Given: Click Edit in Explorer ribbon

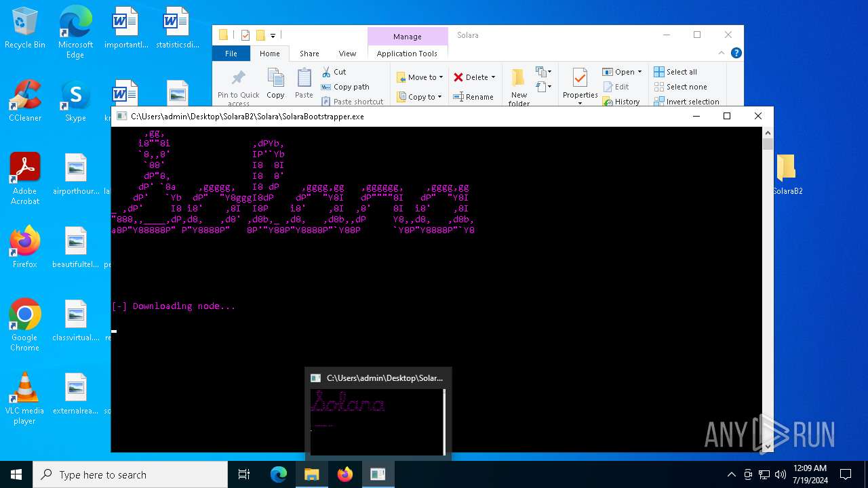Looking at the screenshot, I should click(616, 87).
